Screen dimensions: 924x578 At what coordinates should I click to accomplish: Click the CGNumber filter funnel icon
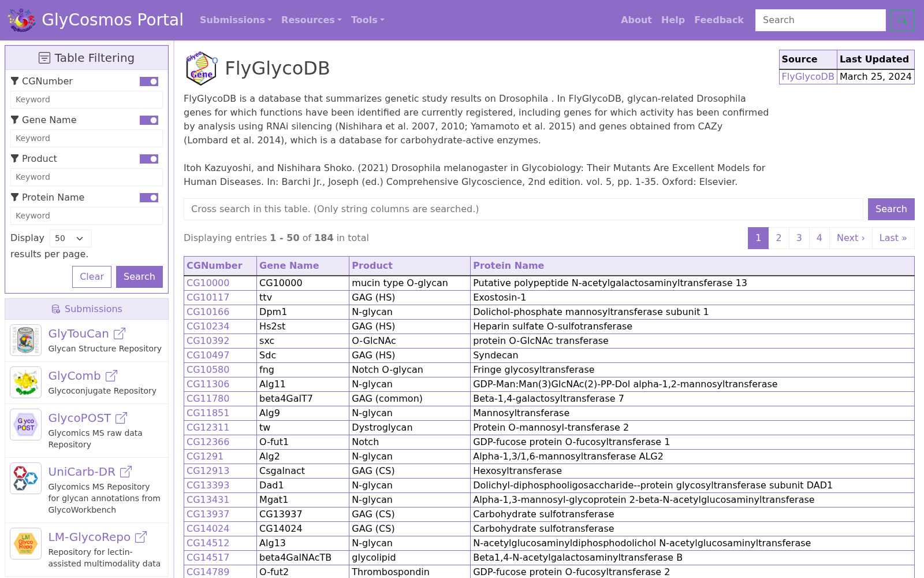point(15,81)
